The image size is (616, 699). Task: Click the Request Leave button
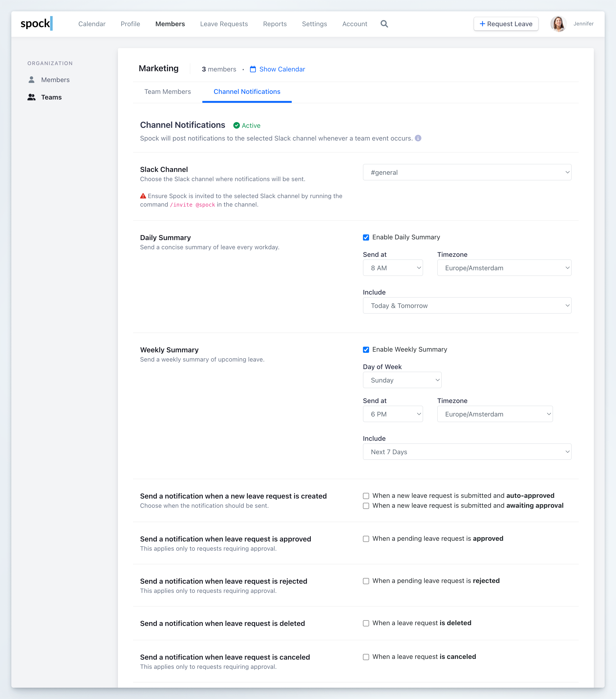click(506, 24)
